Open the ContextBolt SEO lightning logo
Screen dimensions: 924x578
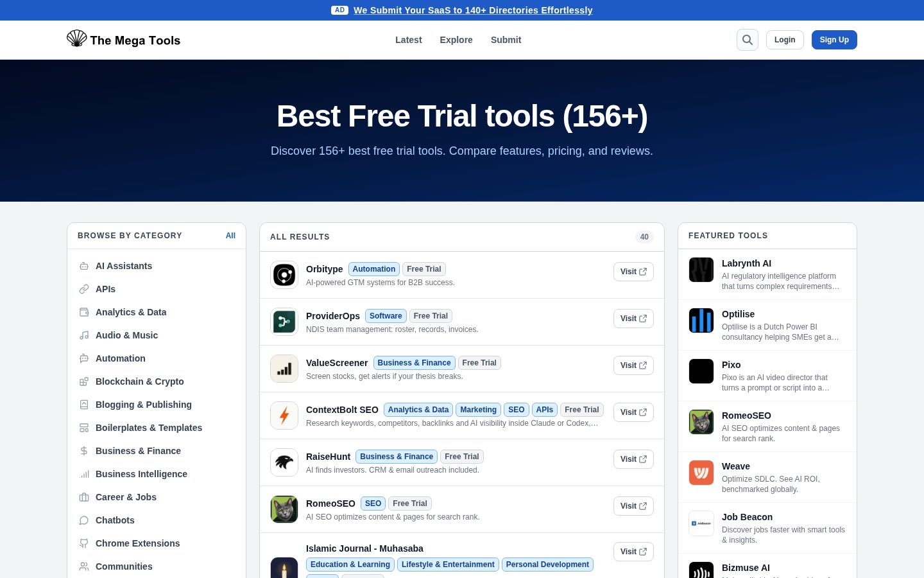(x=284, y=416)
